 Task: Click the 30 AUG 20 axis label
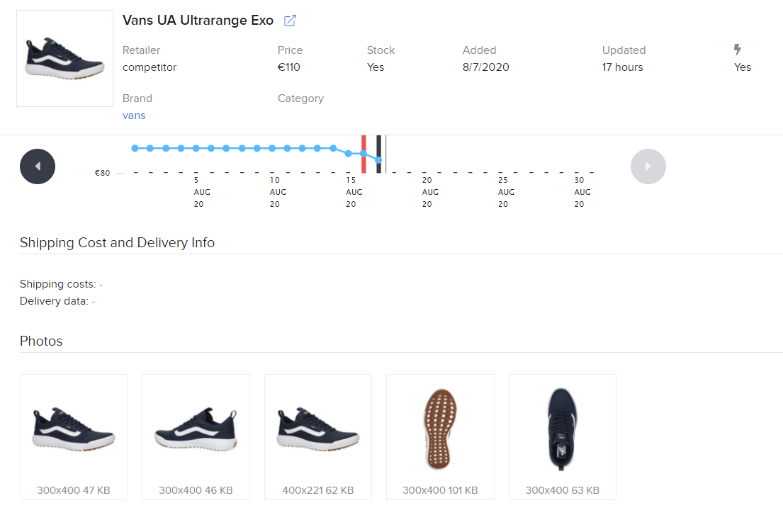(x=582, y=192)
